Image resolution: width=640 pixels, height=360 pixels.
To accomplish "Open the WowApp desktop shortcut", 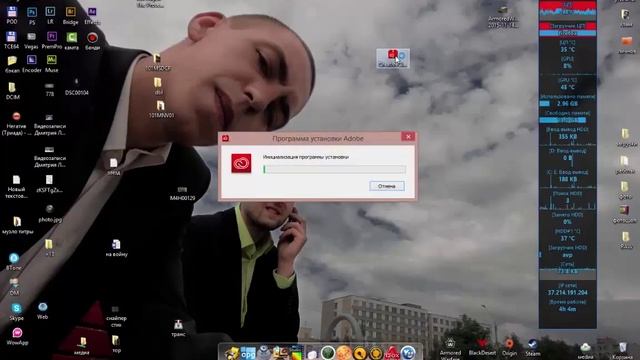I will pyautogui.click(x=17, y=336).
